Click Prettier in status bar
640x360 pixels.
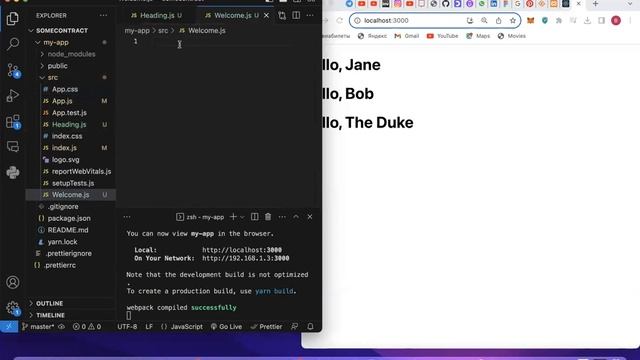(x=266, y=327)
